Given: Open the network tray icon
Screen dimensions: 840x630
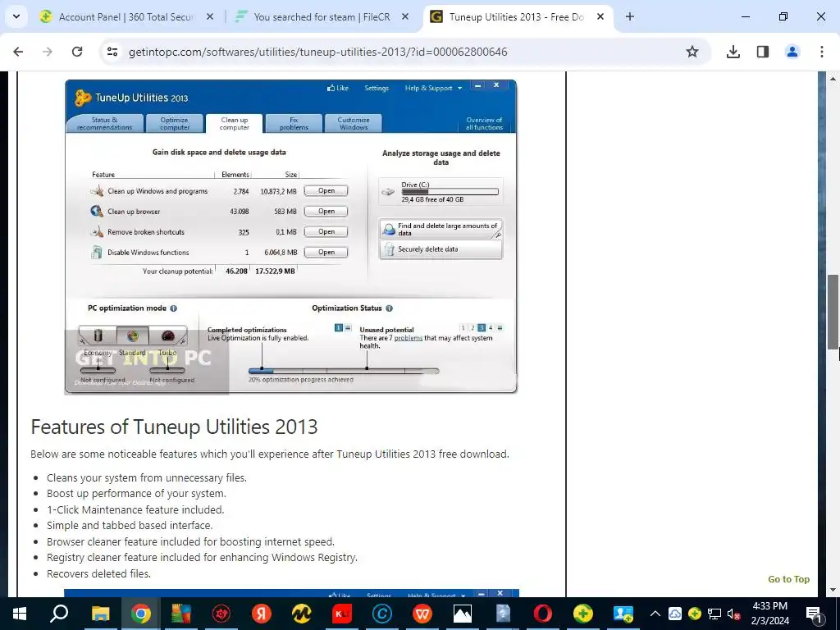Looking at the screenshot, I should 714,614.
